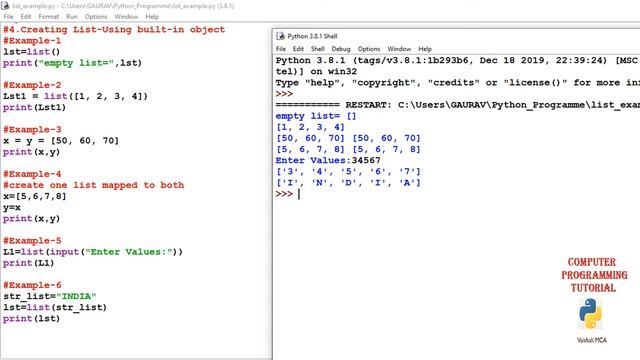The width and height of the screenshot is (640, 360).
Task: Click the 'Type "help", "copyright"' banner line
Action: pos(458,83)
